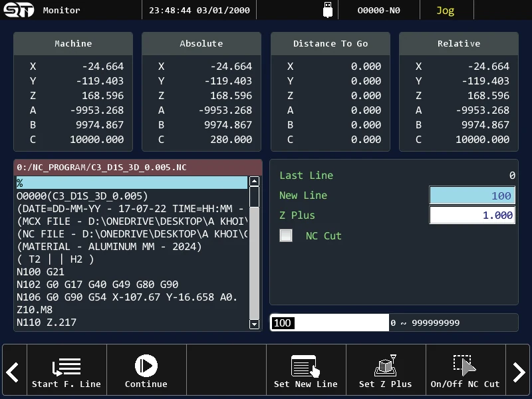Viewport: 532px width, 399px height.
Task: Click Relative X value -24.664
Action: point(489,66)
